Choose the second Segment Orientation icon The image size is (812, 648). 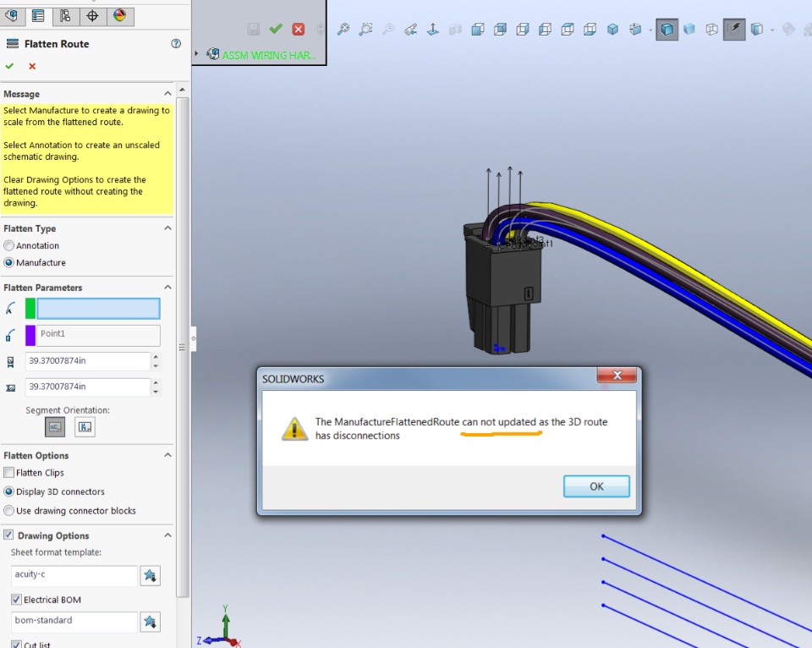point(85,427)
